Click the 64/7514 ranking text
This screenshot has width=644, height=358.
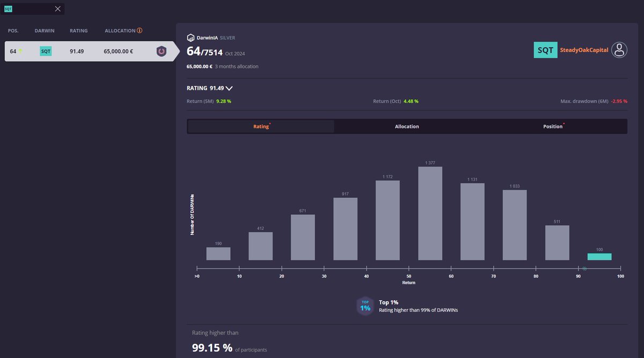click(204, 51)
